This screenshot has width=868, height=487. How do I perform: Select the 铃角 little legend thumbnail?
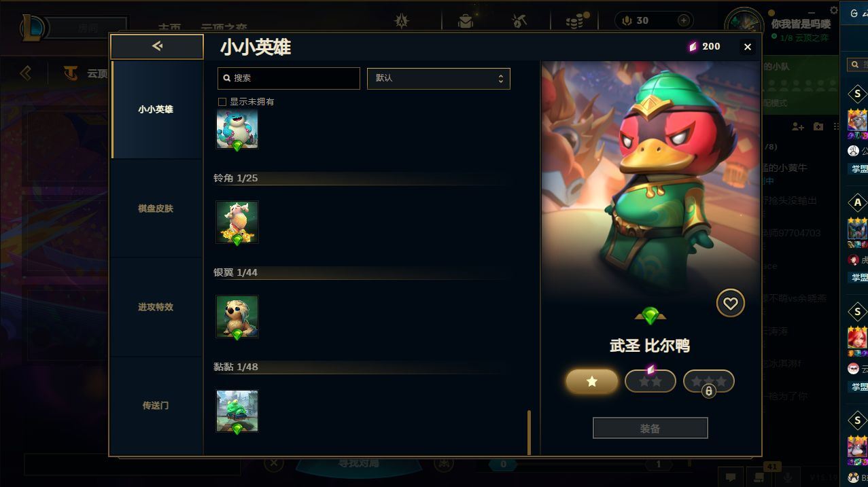tap(237, 222)
